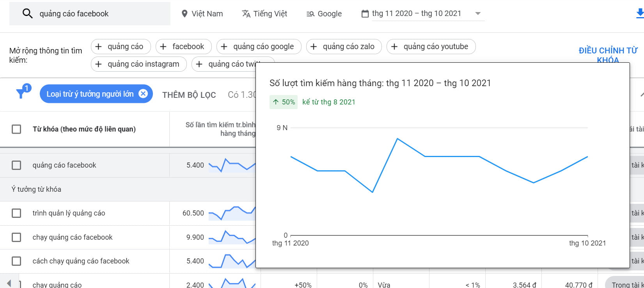Edit the keyword search field 'quảng cáo facebook'

[90, 14]
